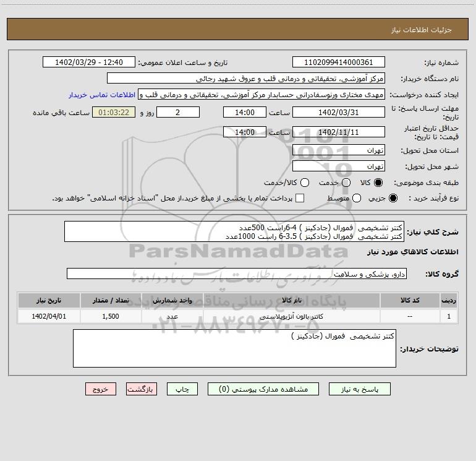This screenshot has width=476, height=461.
Task: Click the کد کالا column header
Action: (410, 300)
